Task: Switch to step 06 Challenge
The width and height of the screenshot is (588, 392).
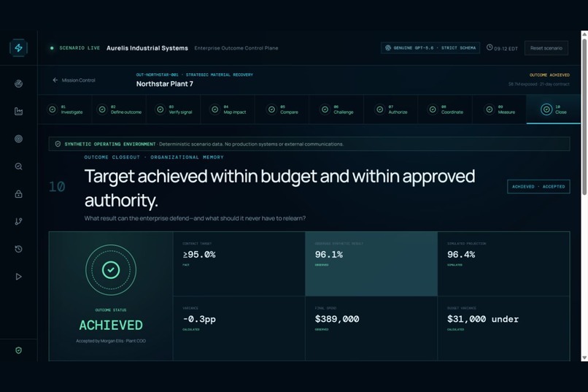Action: click(337, 109)
